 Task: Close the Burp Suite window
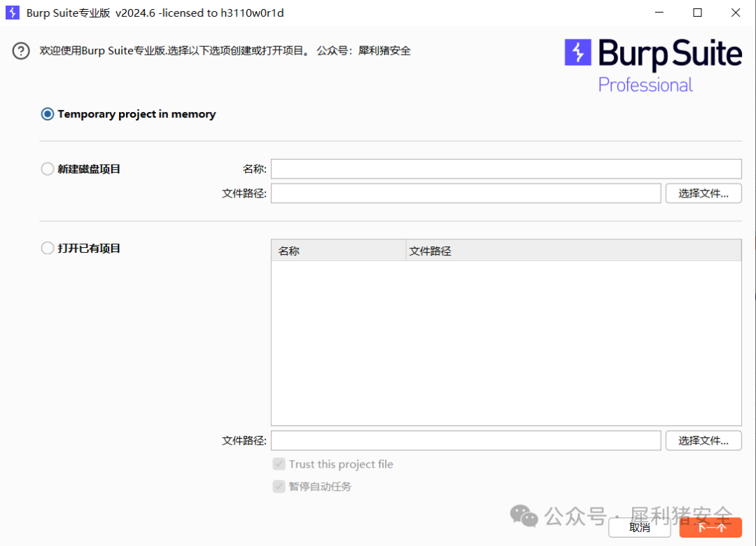point(735,13)
